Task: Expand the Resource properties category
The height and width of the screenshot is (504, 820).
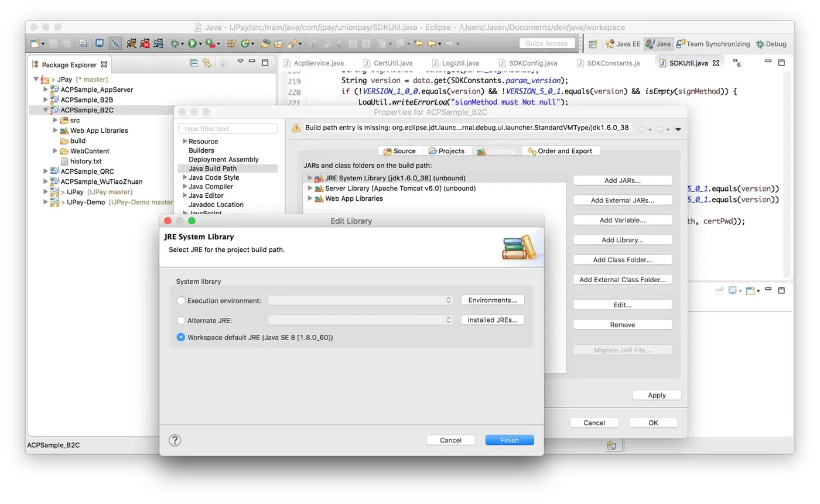Action: coord(185,141)
